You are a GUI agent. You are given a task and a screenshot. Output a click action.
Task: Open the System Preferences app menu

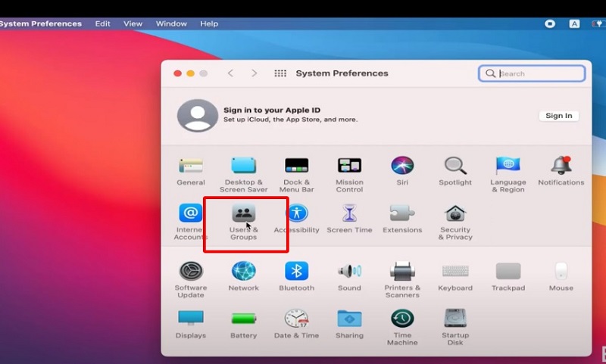tap(40, 23)
